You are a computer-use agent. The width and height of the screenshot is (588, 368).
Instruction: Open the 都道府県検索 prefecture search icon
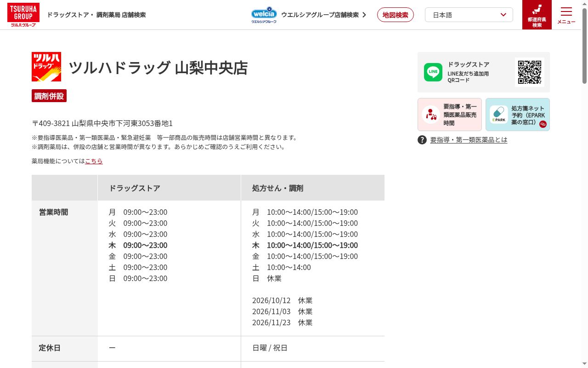(x=537, y=15)
